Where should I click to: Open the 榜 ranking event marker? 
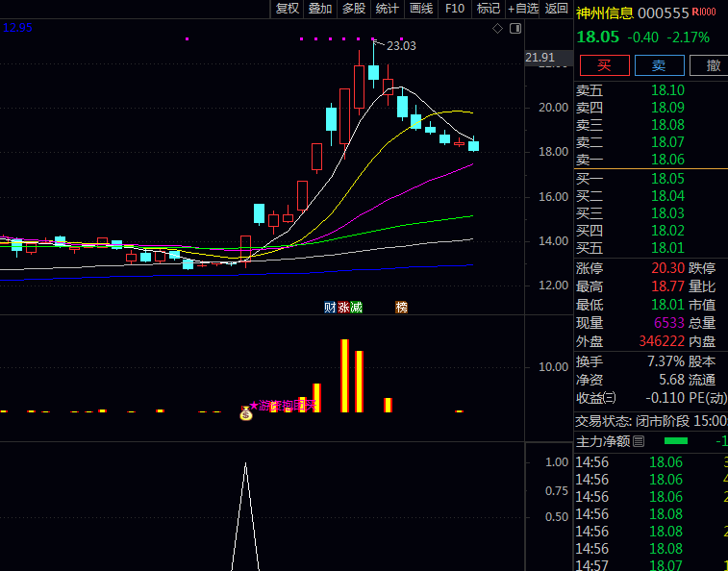pos(401,308)
